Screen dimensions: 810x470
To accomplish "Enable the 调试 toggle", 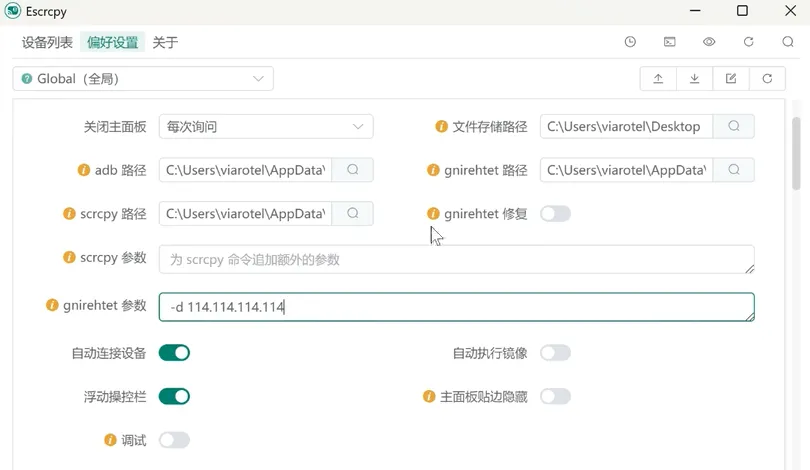I will point(174,440).
